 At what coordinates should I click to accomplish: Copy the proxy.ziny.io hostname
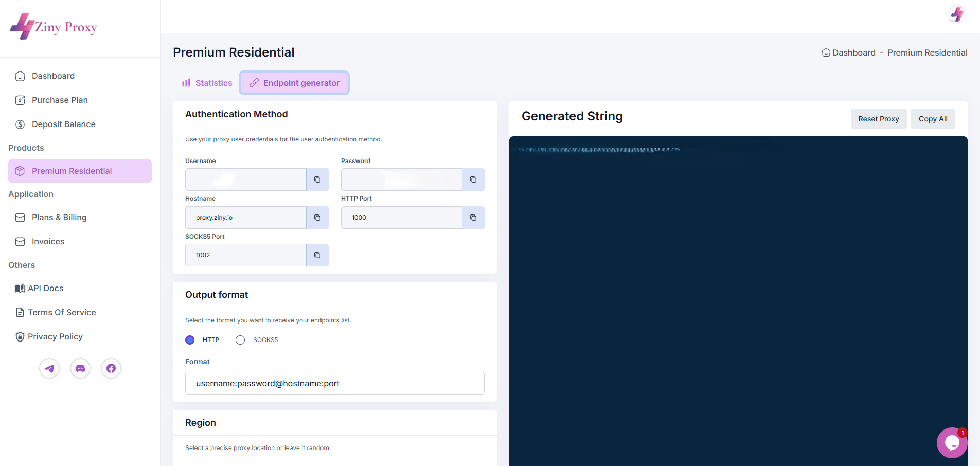point(317,218)
